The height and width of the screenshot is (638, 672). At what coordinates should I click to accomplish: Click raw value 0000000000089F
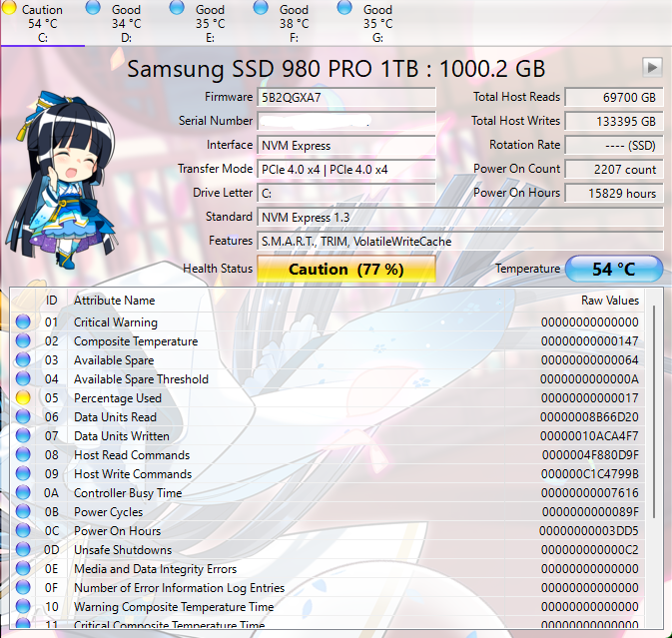(590, 511)
